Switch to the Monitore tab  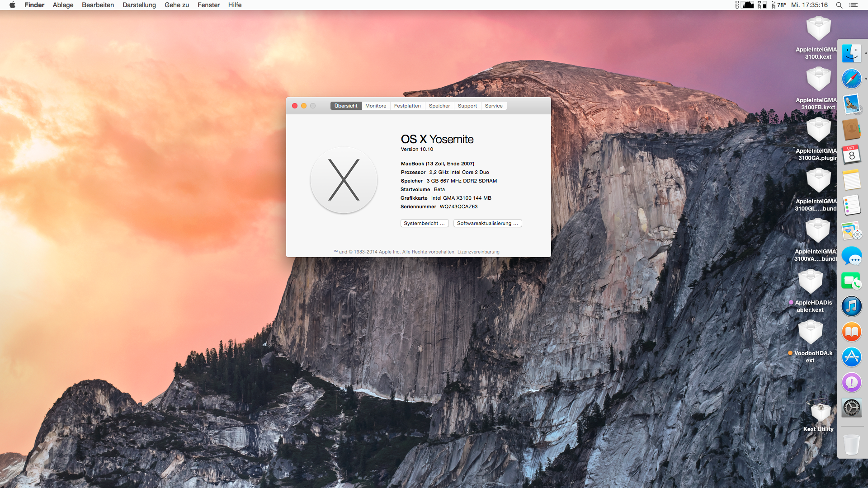click(376, 106)
